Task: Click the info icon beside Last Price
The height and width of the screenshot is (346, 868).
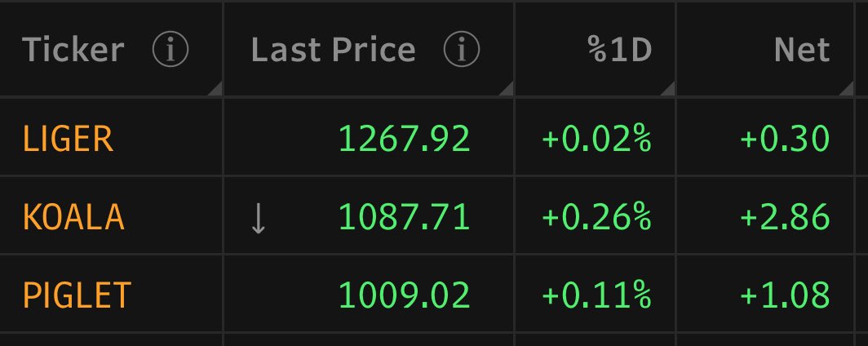Action: point(462,49)
